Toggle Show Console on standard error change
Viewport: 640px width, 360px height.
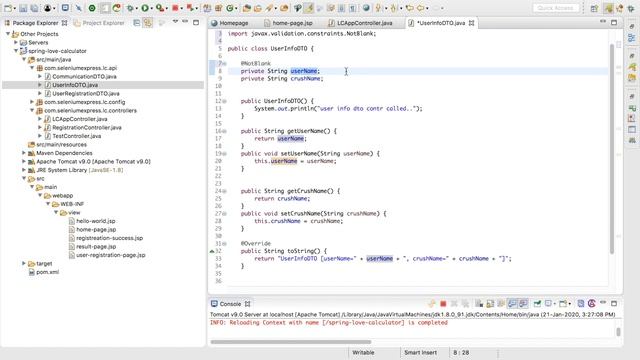tap(523, 304)
